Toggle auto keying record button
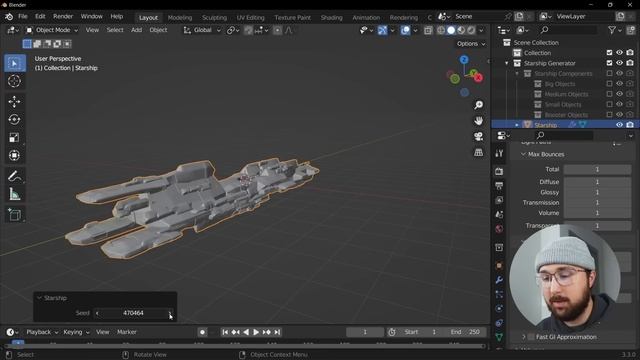 tap(202, 332)
